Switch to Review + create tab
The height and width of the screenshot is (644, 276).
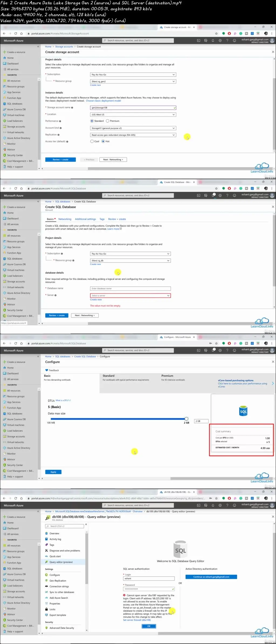click(117, 219)
